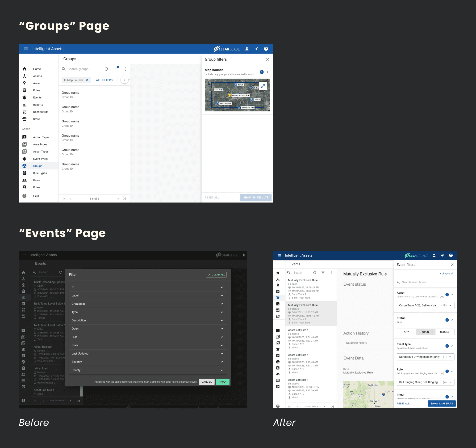The width and height of the screenshot is (476, 448).
Task: Select Rule Types in Admin menu
Action: (x=40, y=173)
